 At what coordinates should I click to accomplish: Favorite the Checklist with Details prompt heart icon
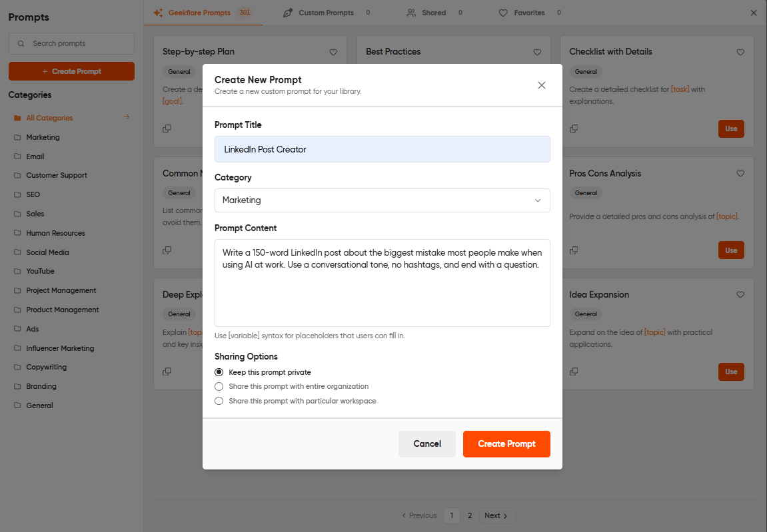tap(740, 51)
